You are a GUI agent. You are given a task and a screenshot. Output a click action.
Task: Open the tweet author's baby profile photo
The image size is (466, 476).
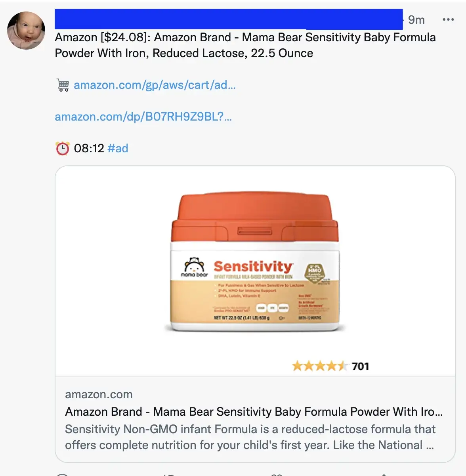pyautogui.click(x=26, y=31)
